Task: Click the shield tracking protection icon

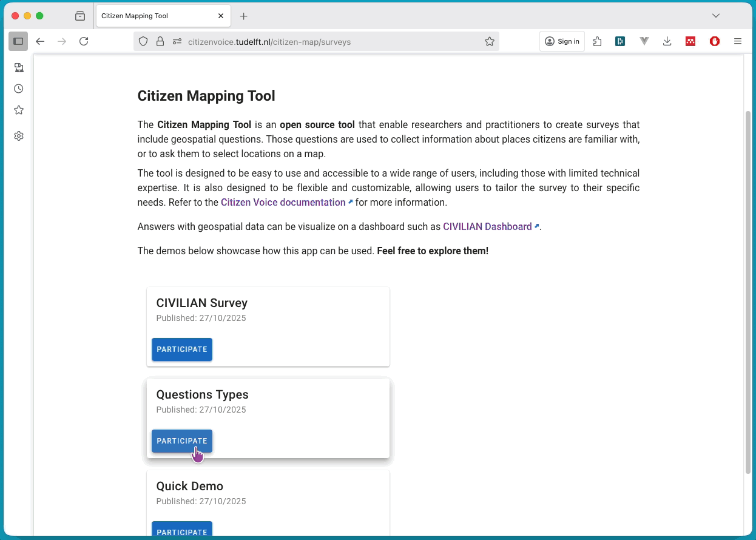Action: point(143,42)
